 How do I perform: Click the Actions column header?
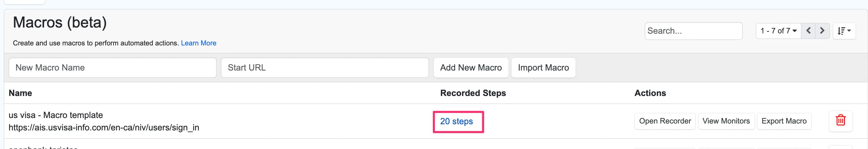(x=650, y=93)
